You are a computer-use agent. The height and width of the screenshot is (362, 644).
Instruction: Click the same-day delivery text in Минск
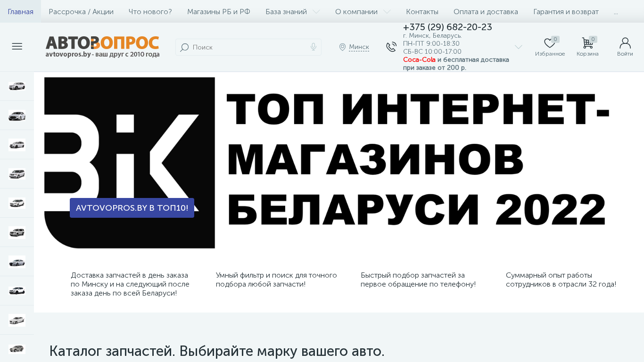130,284
